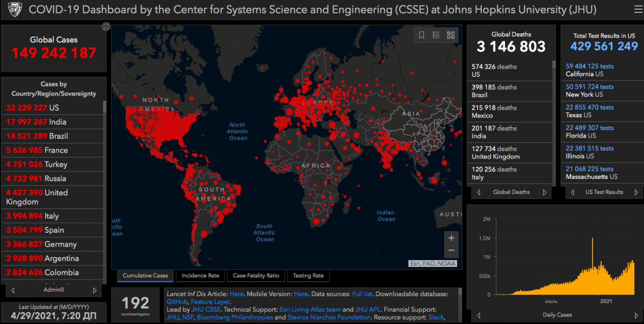
Task: Switch to Case-Fatality Ratio tab
Action: click(x=256, y=276)
